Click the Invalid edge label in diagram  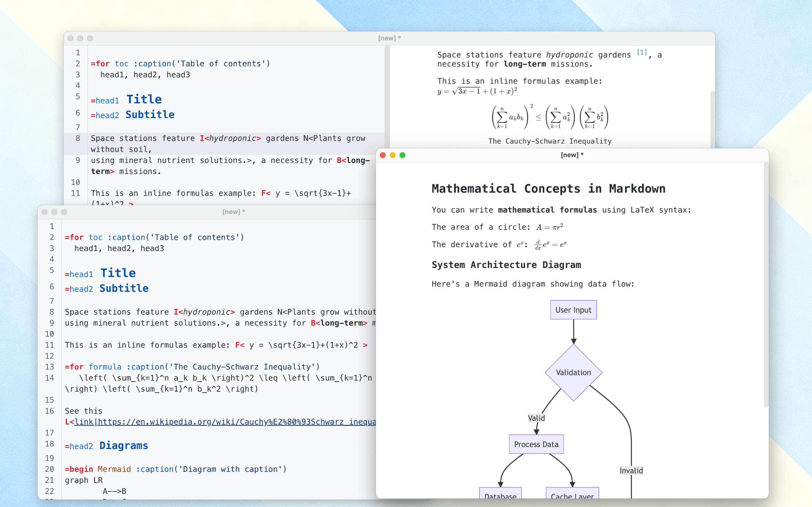(631, 471)
